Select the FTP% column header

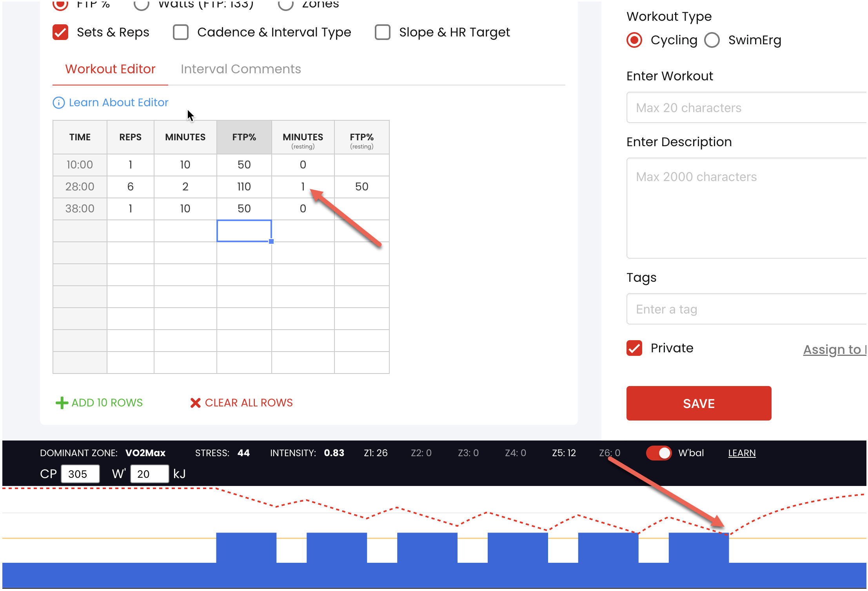click(244, 137)
